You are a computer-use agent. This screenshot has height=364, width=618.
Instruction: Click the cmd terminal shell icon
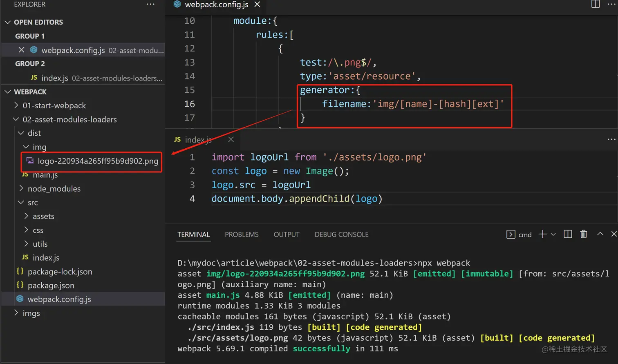pyautogui.click(x=511, y=234)
